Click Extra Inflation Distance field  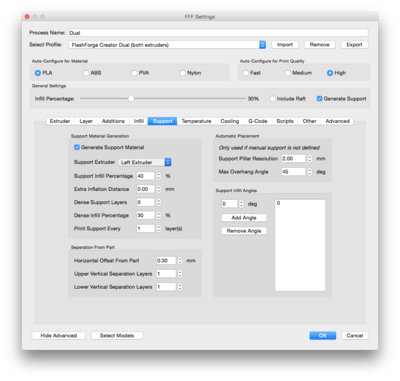[x=146, y=189]
